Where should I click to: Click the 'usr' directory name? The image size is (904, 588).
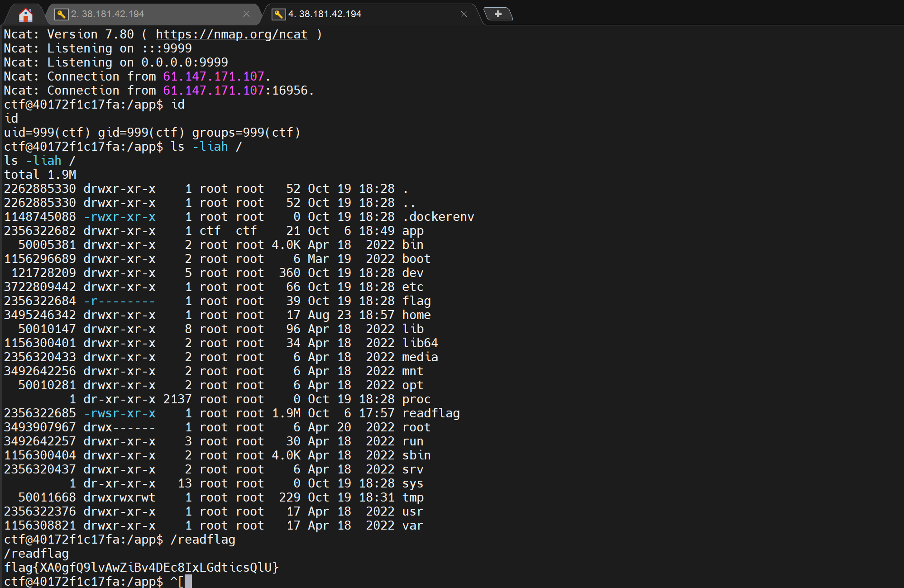click(x=413, y=512)
